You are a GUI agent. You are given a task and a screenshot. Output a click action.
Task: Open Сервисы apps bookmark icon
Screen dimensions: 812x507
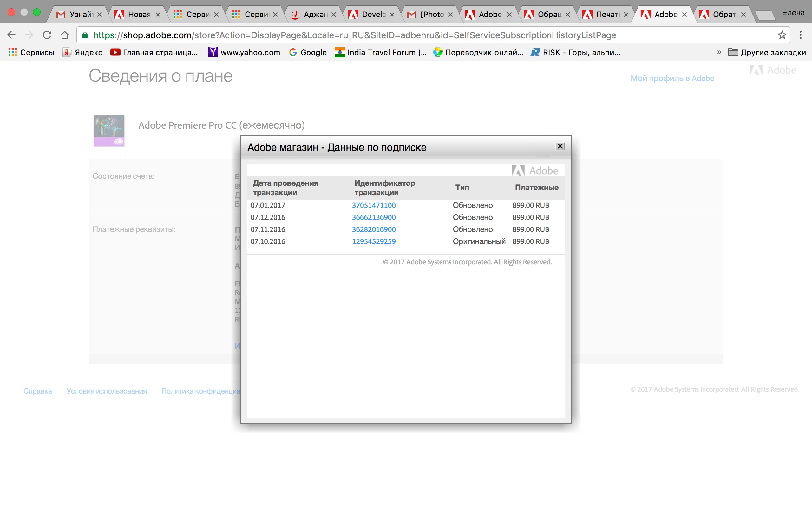click(x=13, y=52)
